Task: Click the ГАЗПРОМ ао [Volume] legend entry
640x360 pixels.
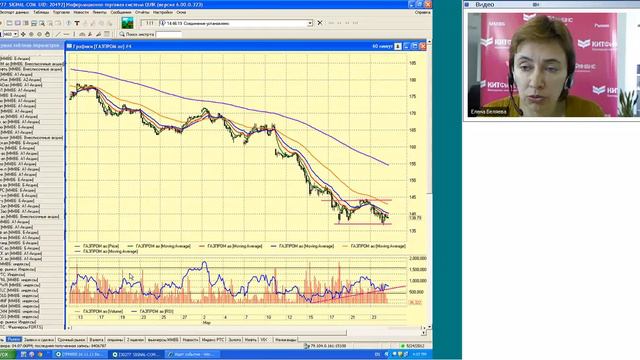Action: click(99, 311)
